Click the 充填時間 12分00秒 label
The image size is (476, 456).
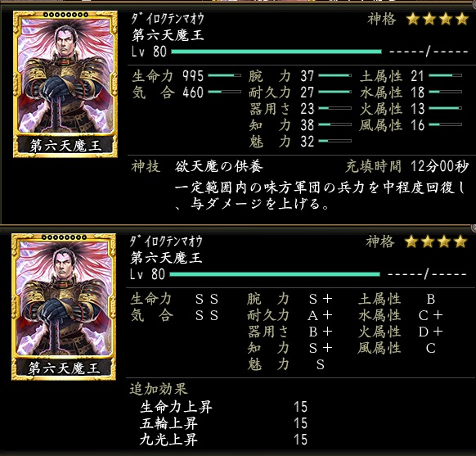(406, 166)
